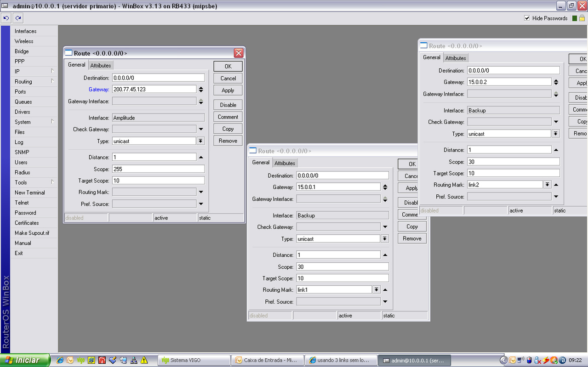Viewport: 588px width, 367px height.
Task: Open Type dropdown in the Amplitude route window
Action: pos(201,141)
